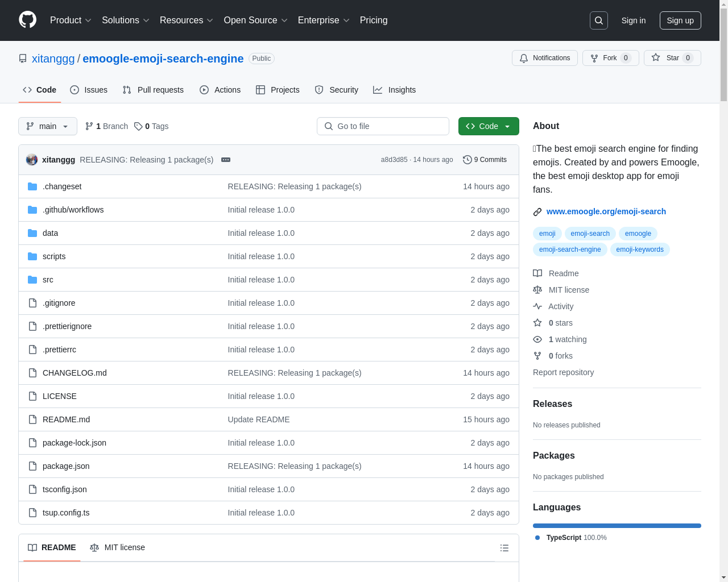Click the emoji-keywords topic tag
The height and width of the screenshot is (582, 728).
(x=640, y=250)
